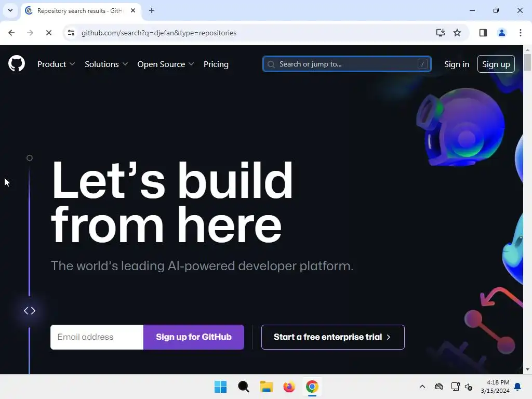Open the Pricing page

216,64
